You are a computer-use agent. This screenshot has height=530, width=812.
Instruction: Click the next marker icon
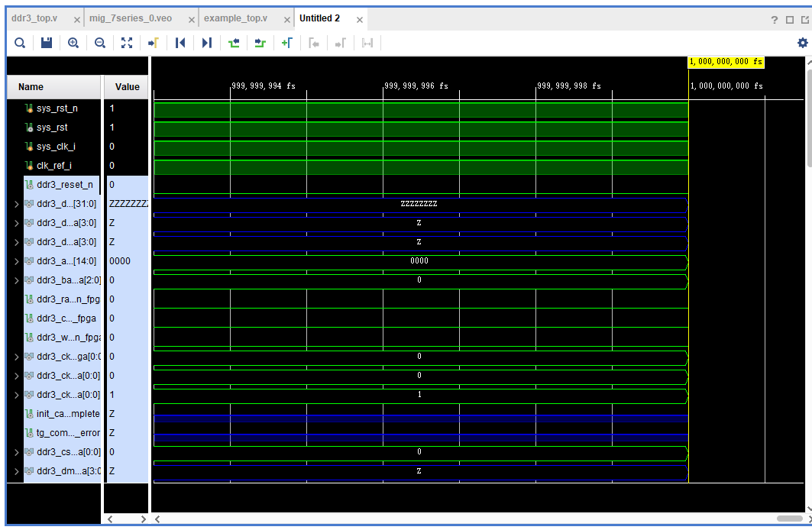tap(340, 43)
